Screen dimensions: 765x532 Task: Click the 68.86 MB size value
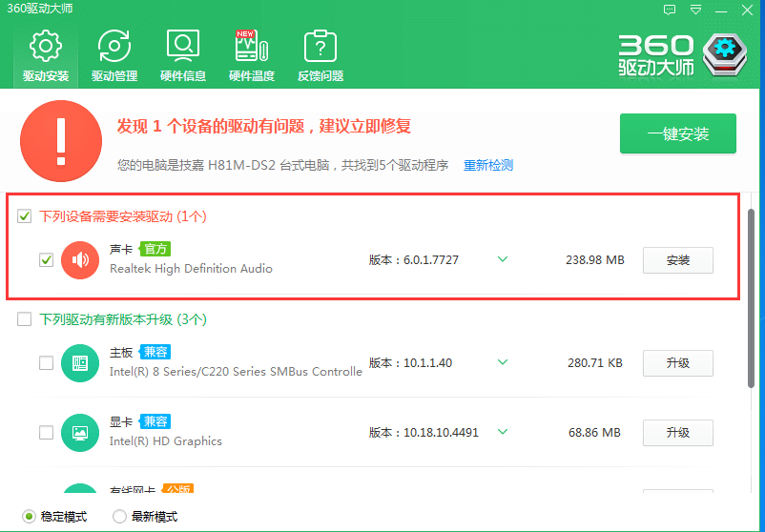[594, 433]
